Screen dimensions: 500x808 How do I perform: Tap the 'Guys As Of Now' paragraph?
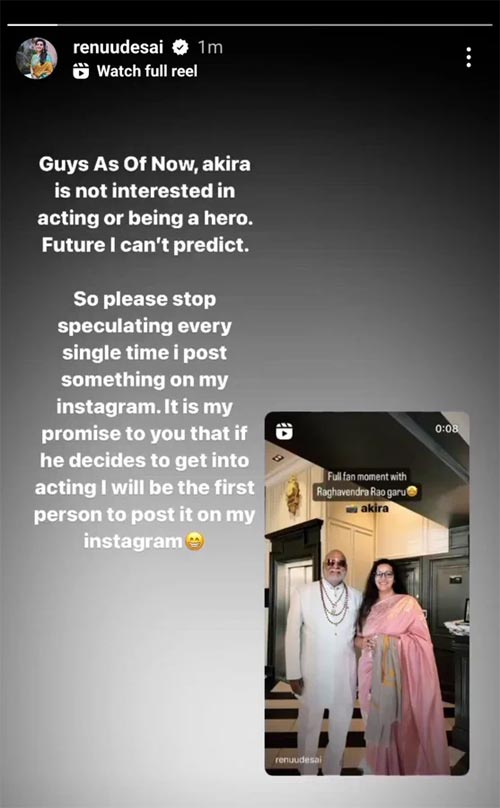[145, 204]
